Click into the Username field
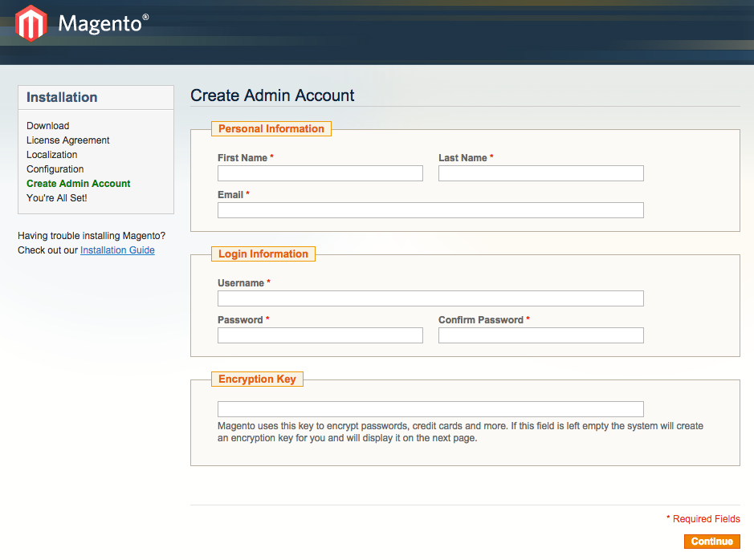Screen dimensions: 754x560 coord(430,298)
